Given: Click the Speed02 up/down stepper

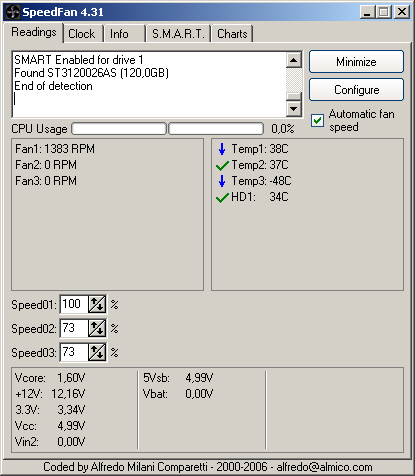Looking at the screenshot, I should coord(97,328).
